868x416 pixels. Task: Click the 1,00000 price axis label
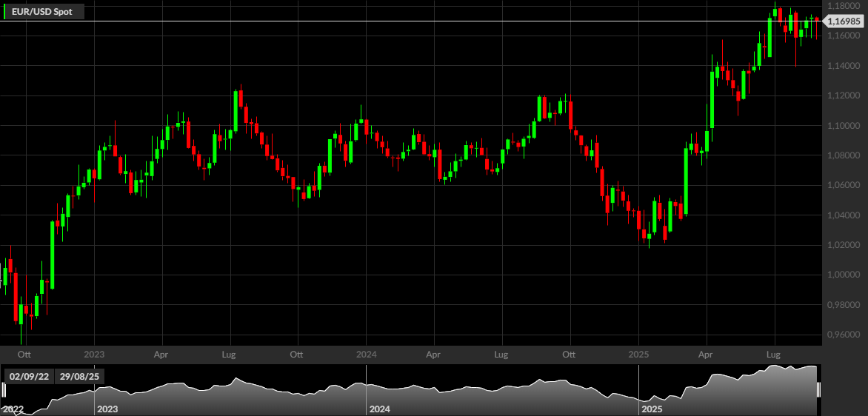(x=844, y=275)
